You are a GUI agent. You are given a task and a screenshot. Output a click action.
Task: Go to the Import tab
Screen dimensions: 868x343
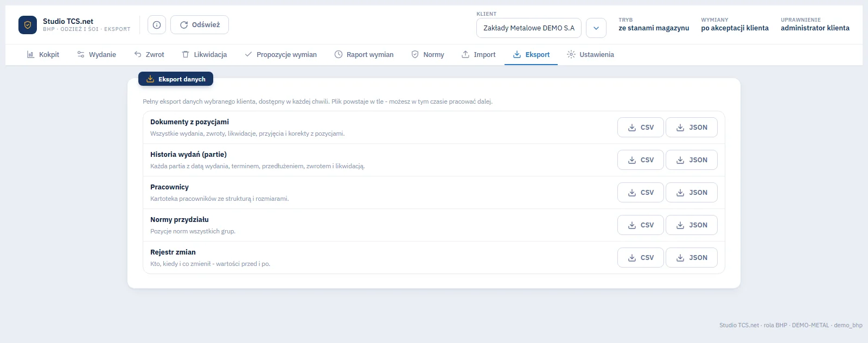coord(478,55)
